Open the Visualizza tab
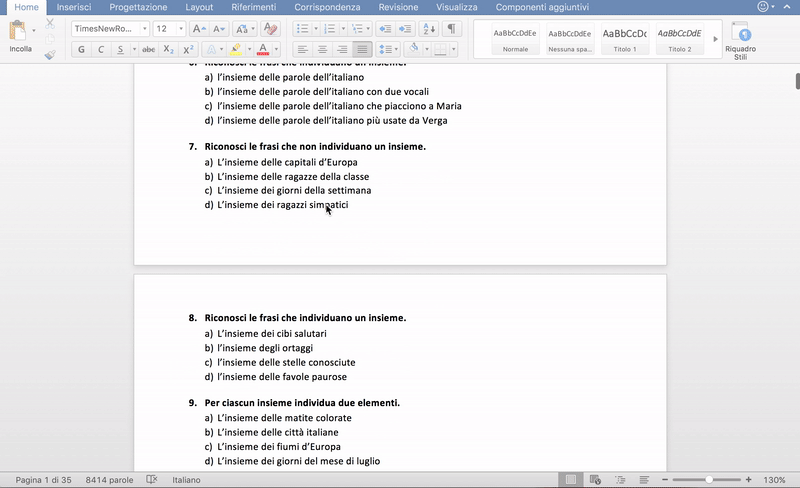The height and width of the screenshot is (488, 800). [457, 7]
